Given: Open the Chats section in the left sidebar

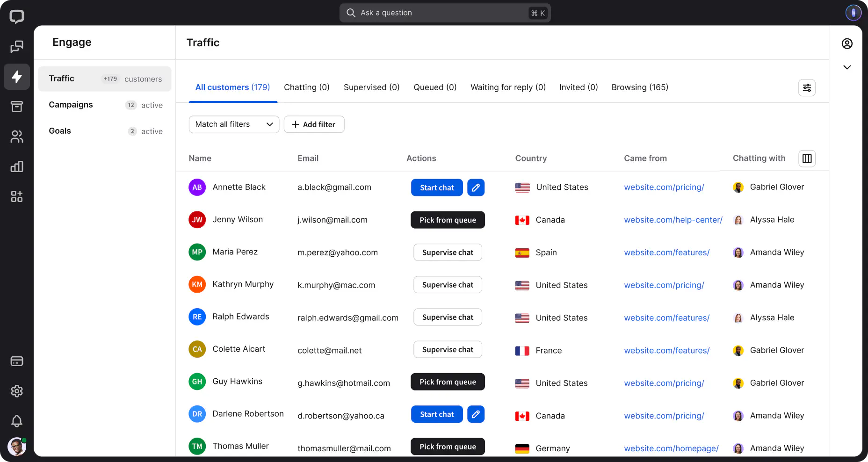Looking at the screenshot, I should (x=17, y=47).
